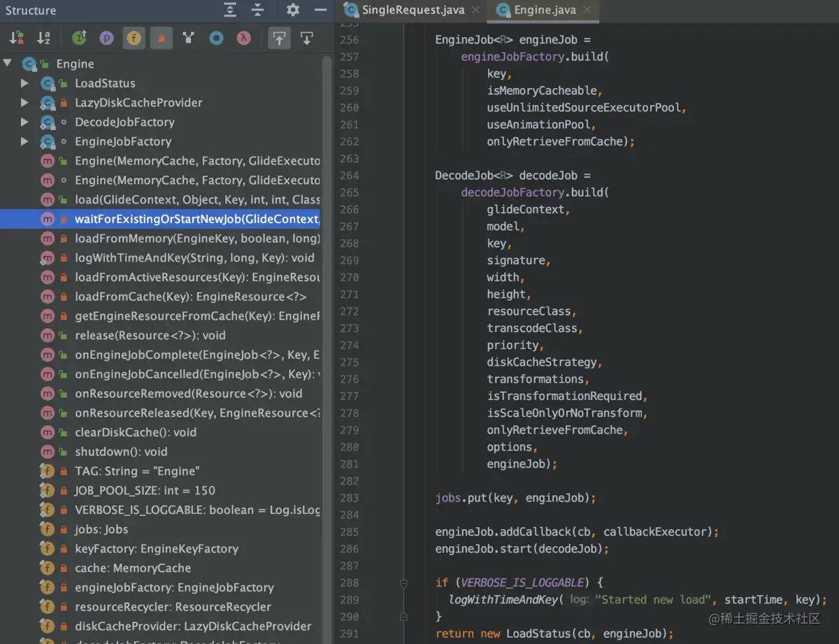This screenshot has width=839, height=644.
Task: Expand the EngineJobFactory node
Action: point(25,142)
